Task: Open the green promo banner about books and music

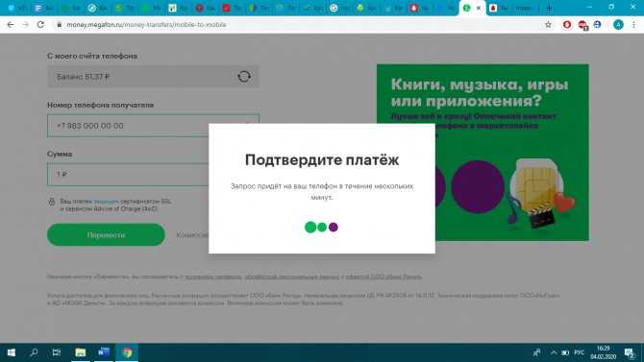Action: click(483, 153)
